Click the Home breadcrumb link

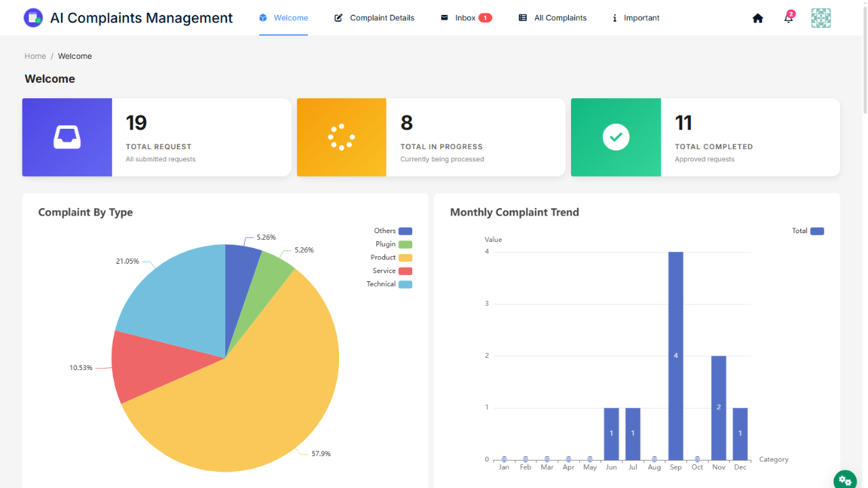(35, 56)
